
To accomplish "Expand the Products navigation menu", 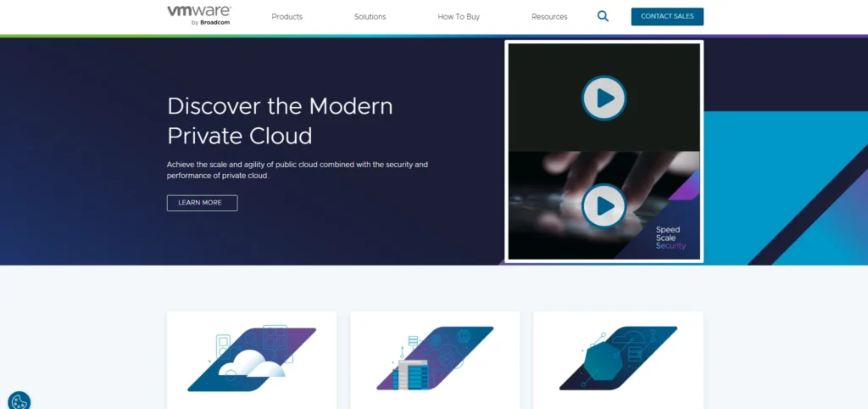I will click(287, 17).
